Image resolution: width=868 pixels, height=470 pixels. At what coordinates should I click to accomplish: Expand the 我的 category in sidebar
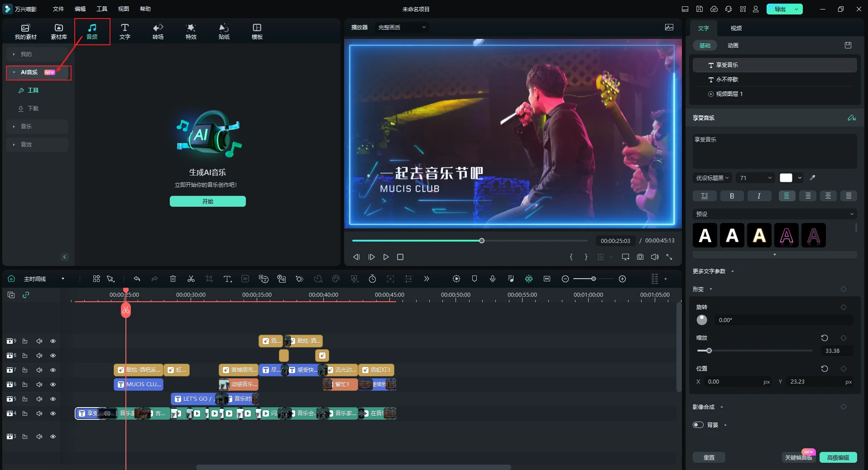(38, 54)
